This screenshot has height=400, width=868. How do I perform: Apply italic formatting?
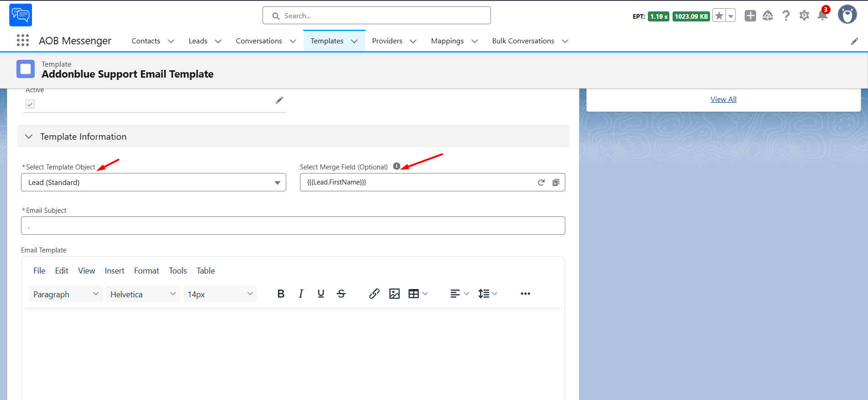pyautogui.click(x=301, y=294)
